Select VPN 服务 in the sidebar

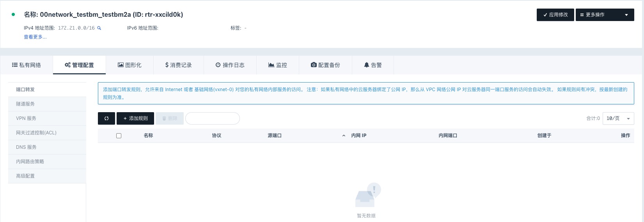(26, 118)
